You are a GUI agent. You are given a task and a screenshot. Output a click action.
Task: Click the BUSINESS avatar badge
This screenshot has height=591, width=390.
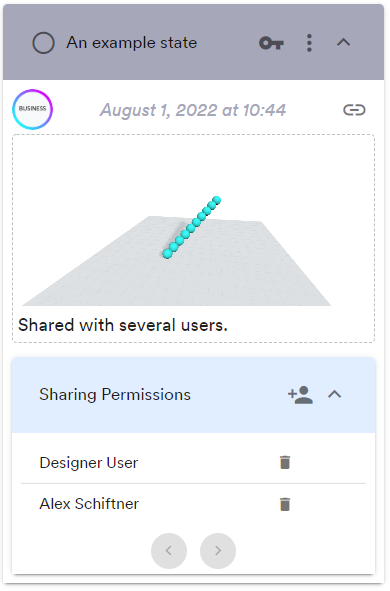point(33,109)
